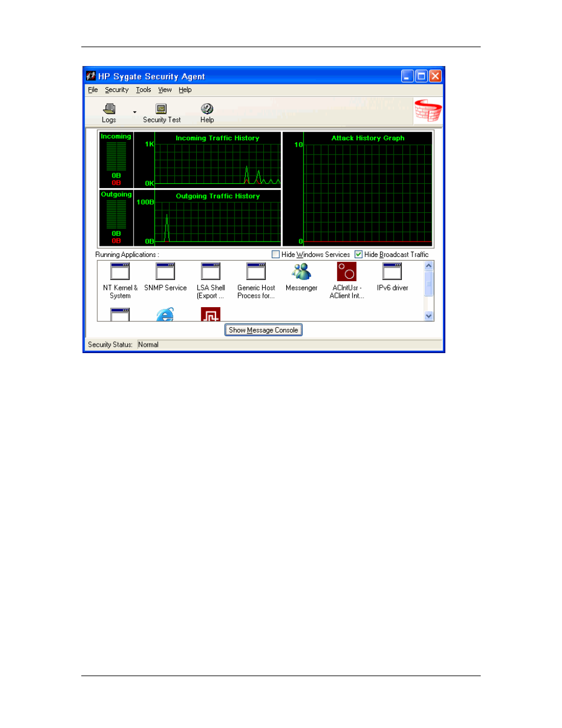Click the applications list scrollbar thumb
Screen dimensions: 562x728
pos(429,284)
